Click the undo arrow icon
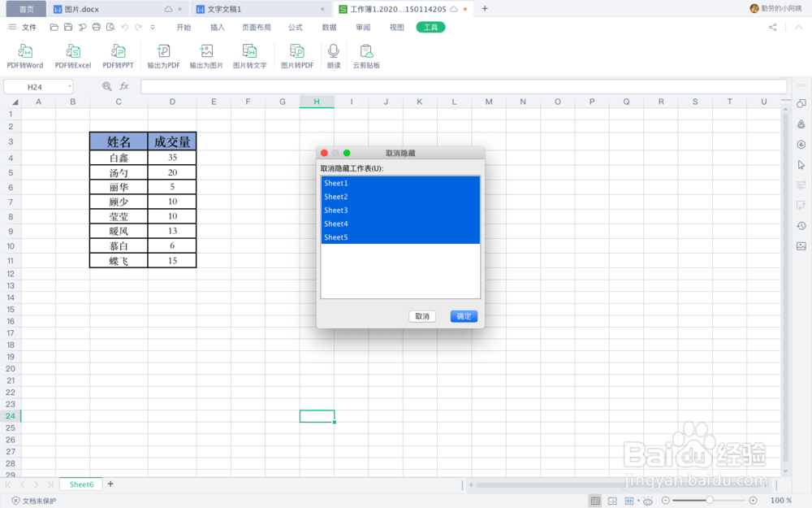The height and width of the screenshot is (508, 812). [125, 27]
